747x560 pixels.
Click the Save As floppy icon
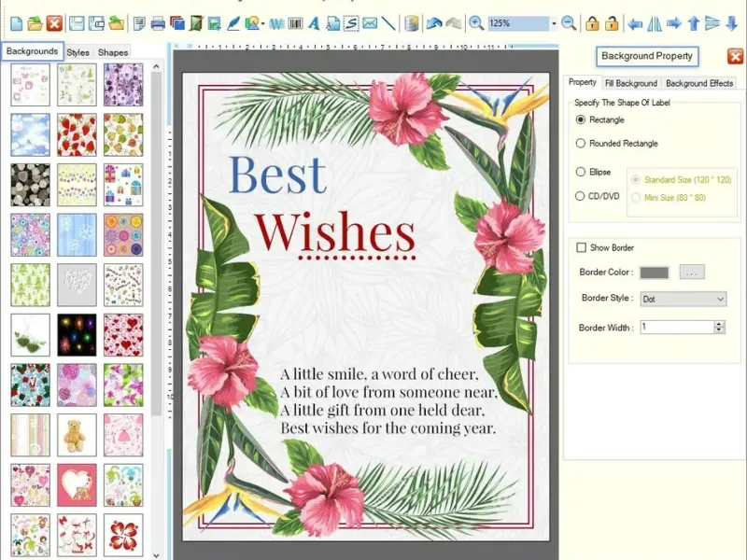(x=96, y=22)
